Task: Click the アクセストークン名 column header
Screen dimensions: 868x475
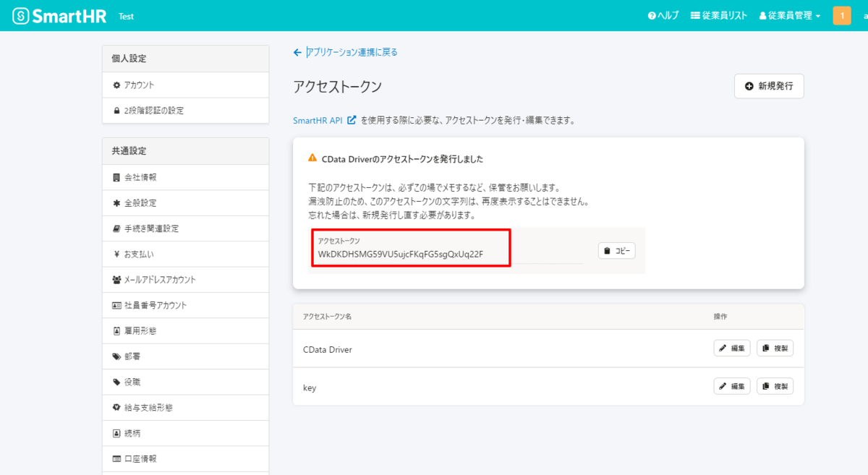Action: click(x=327, y=317)
